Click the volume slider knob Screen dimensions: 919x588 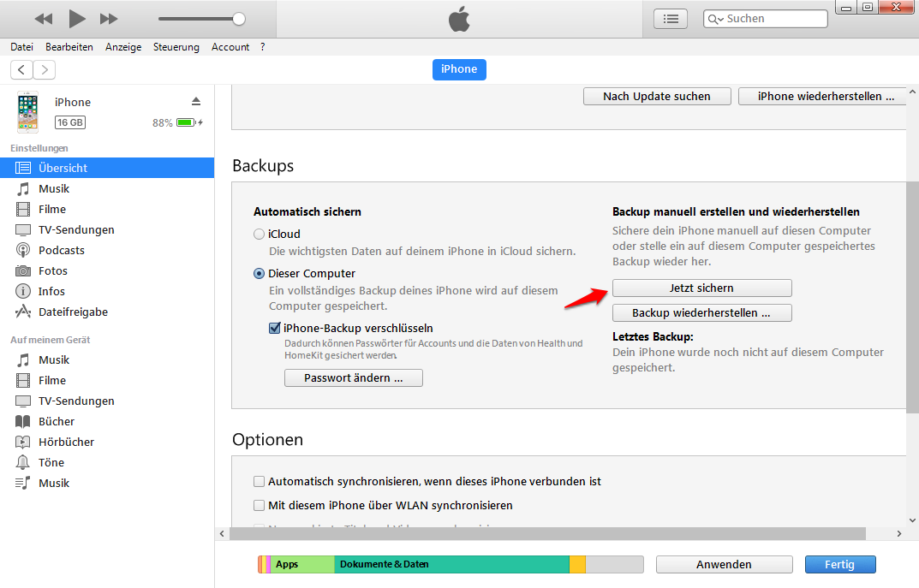coord(239,19)
